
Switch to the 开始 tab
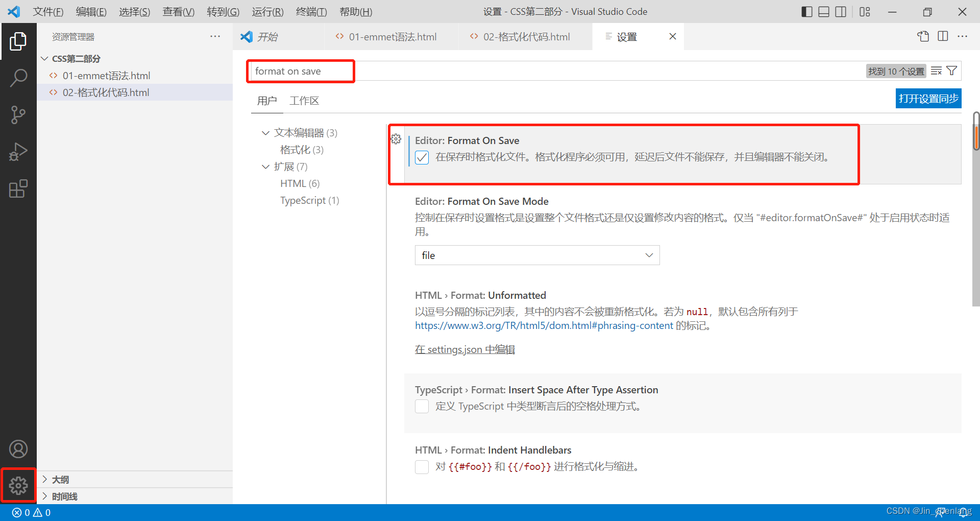tap(279, 36)
